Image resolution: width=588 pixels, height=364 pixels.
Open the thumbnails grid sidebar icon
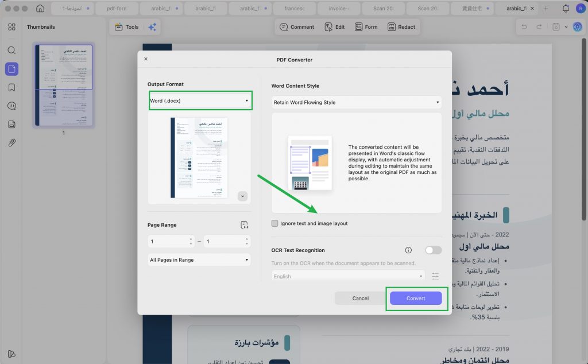[x=11, y=27]
